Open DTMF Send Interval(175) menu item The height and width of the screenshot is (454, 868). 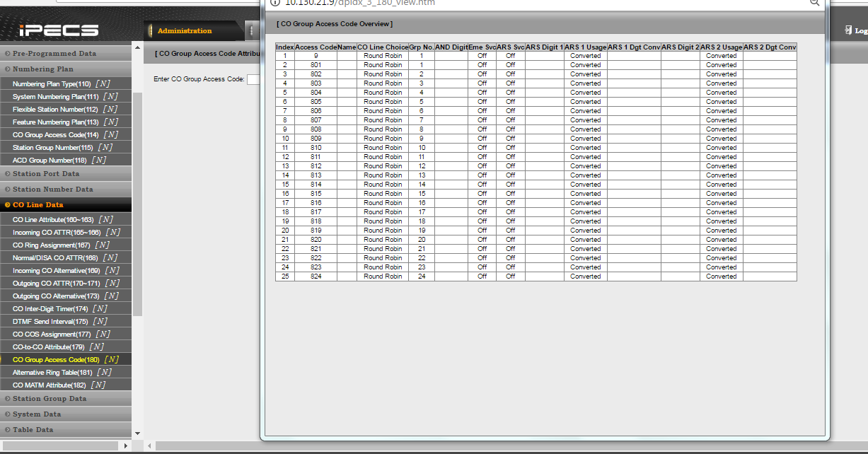(x=50, y=322)
